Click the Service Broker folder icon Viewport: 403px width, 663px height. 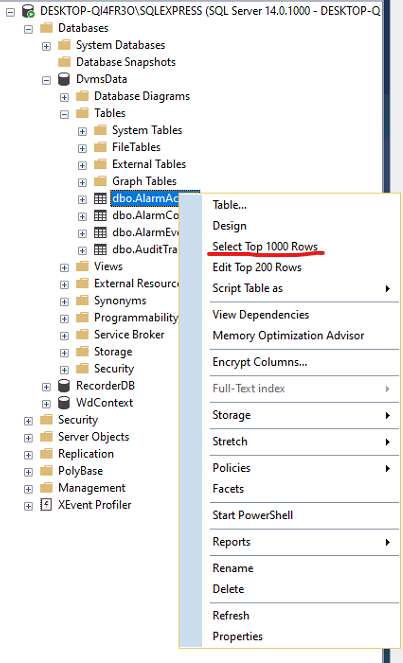(x=82, y=334)
